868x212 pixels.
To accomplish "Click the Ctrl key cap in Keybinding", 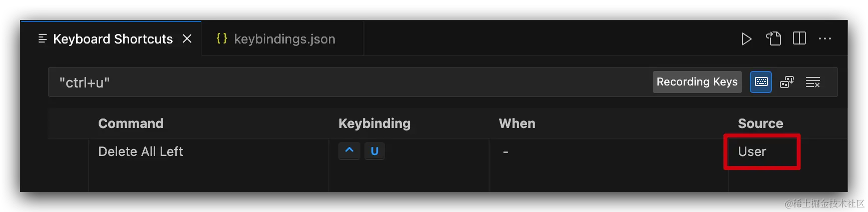I will (349, 151).
